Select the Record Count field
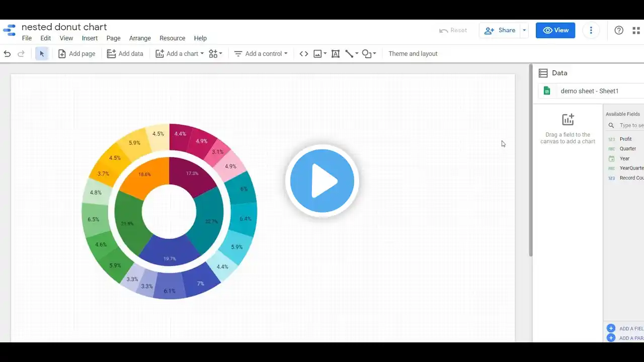Viewport: 644px width, 362px height. tap(625, 178)
